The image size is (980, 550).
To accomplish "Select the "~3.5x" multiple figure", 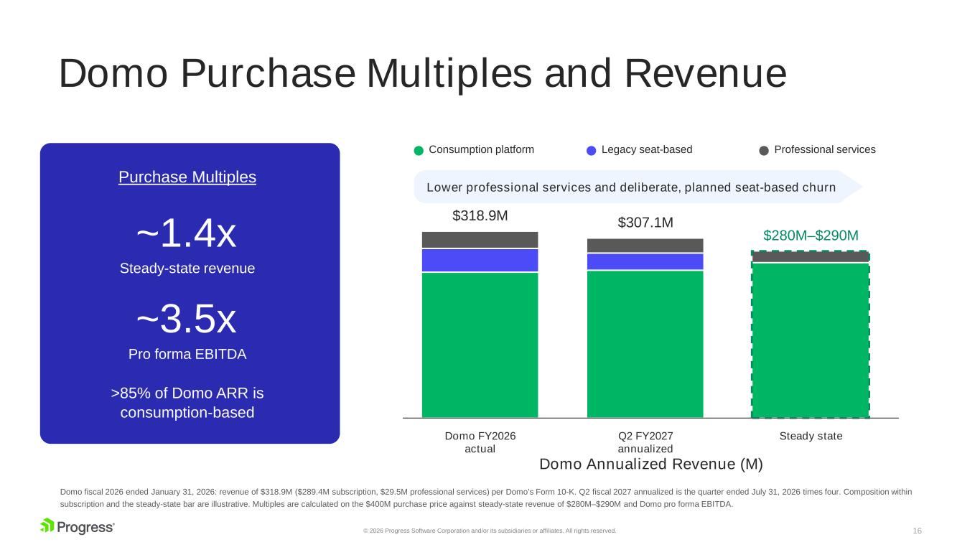I will [187, 320].
